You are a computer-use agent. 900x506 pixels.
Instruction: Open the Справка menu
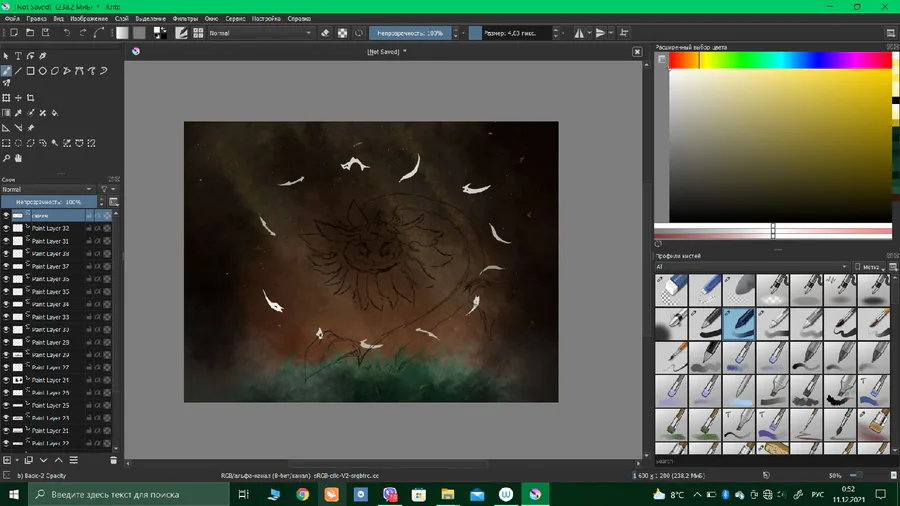click(299, 19)
